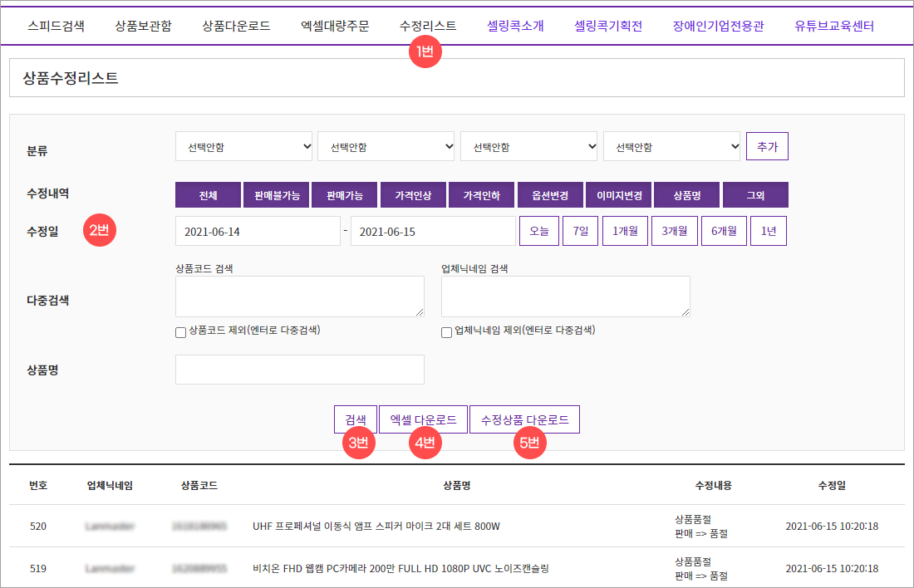Select the 전체 modification filter
Image resolution: width=914 pixels, height=588 pixels.
point(208,194)
